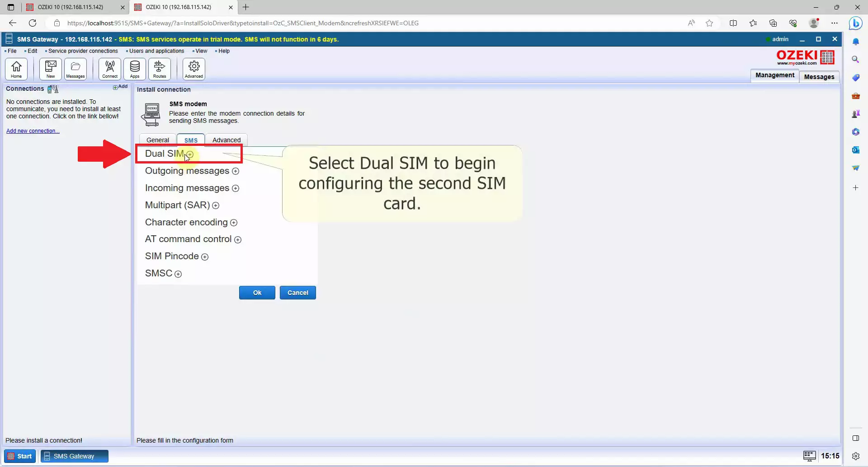
Task: Switch to the SMS tab
Action: pos(191,140)
